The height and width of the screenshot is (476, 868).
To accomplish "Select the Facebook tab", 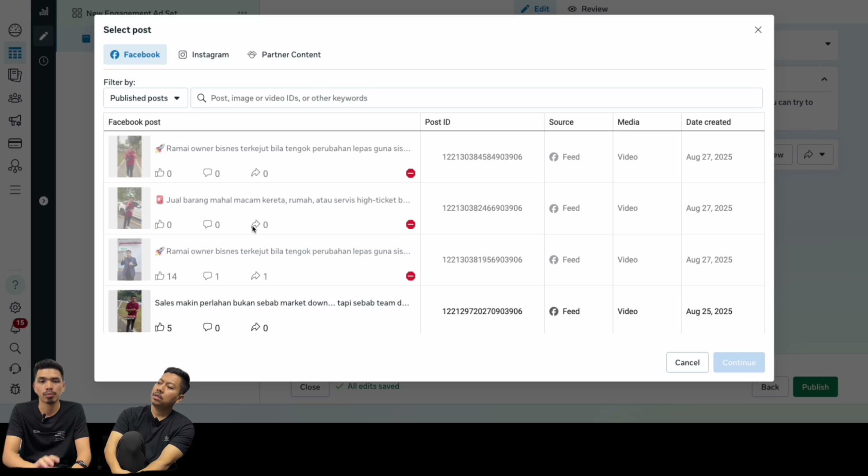I will pyautogui.click(x=135, y=55).
